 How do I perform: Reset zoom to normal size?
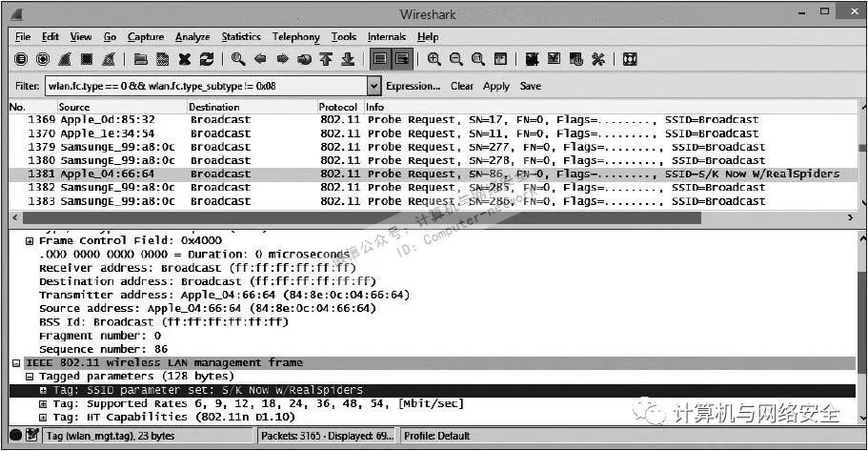coord(478,59)
